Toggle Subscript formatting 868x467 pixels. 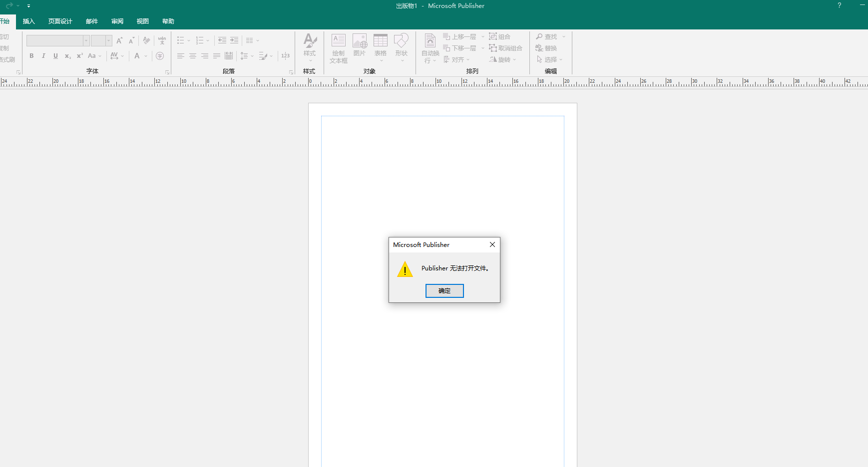[67, 56]
